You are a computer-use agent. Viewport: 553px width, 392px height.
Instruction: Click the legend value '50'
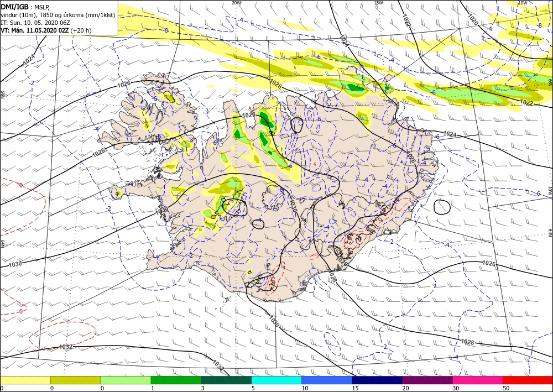506,388
